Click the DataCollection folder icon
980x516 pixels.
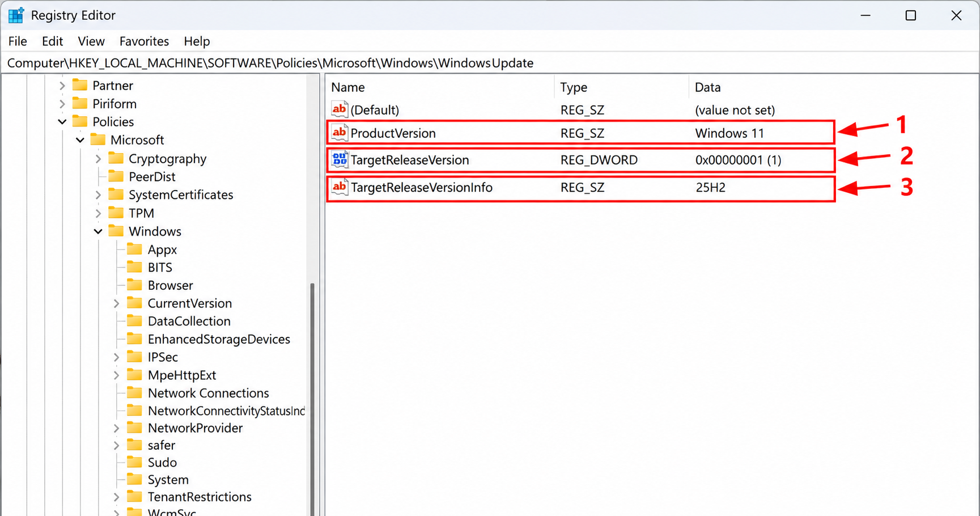point(134,321)
